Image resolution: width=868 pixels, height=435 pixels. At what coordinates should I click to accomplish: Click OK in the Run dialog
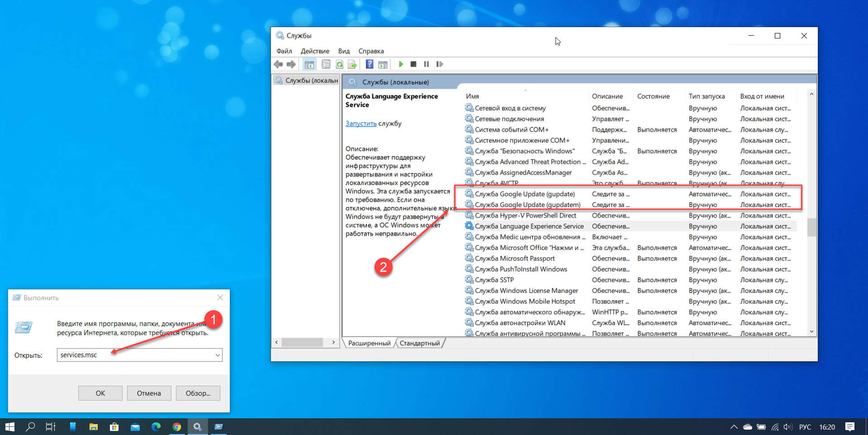[100, 393]
